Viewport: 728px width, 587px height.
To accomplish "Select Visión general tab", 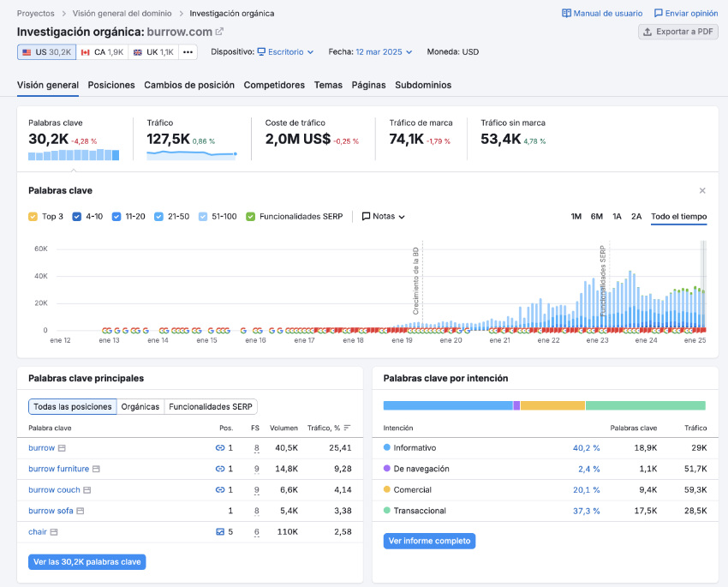I will click(48, 85).
